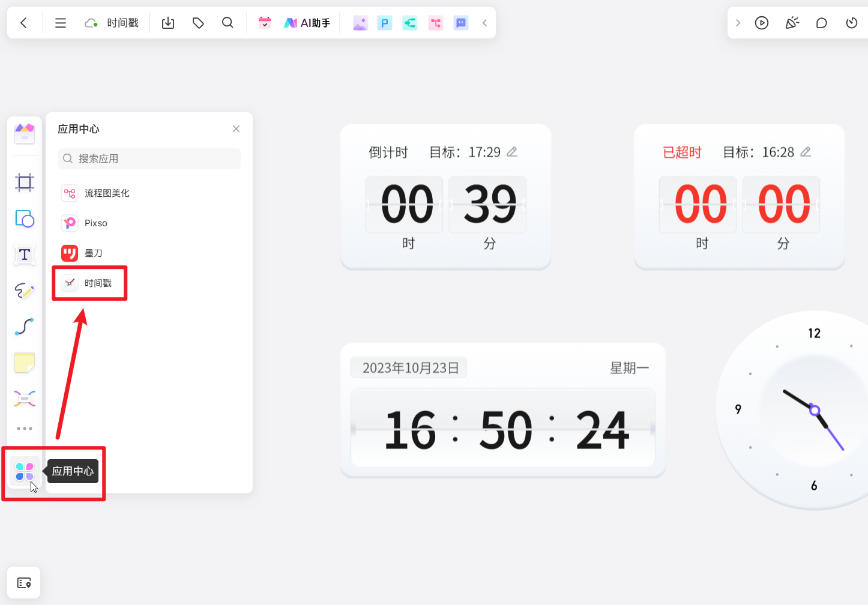Open the 墨刀 app
This screenshot has width=868, height=605.
[82, 253]
